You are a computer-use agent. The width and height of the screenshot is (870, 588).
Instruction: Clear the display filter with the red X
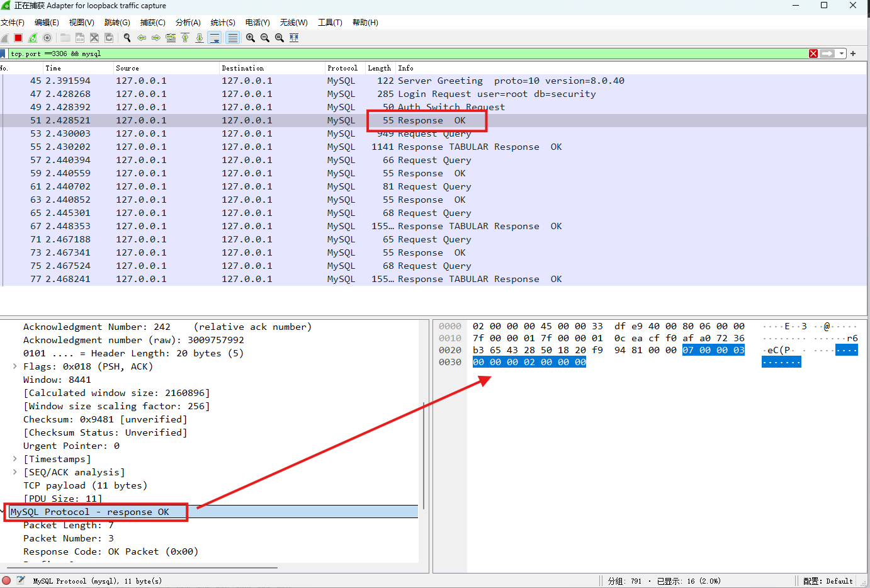tap(813, 54)
